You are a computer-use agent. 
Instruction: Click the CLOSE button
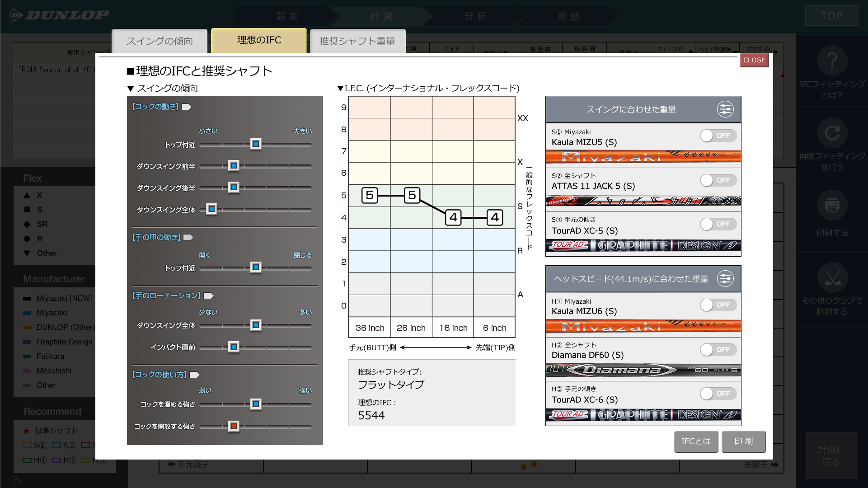tap(754, 60)
